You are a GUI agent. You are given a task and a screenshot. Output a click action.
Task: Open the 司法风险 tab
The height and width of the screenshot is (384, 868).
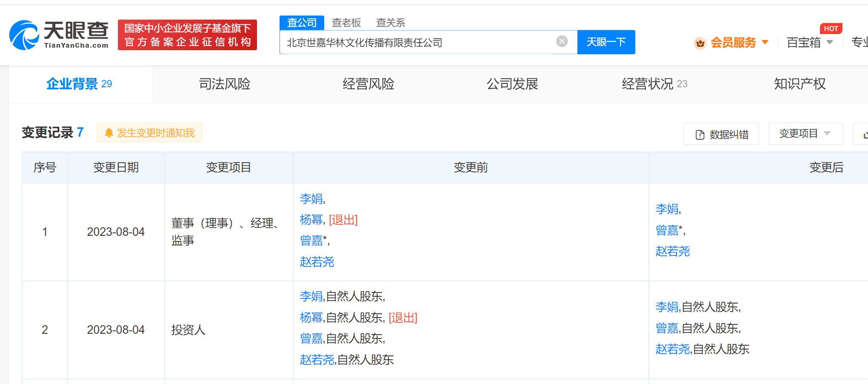coord(225,84)
